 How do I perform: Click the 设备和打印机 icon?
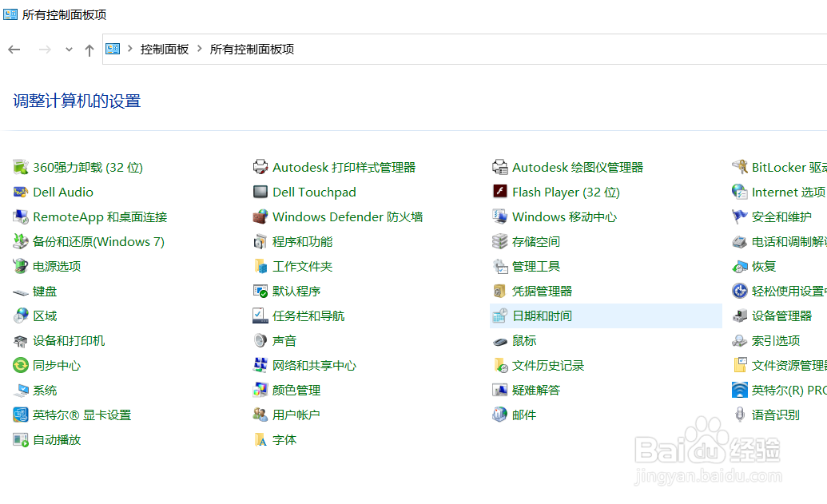(x=21, y=341)
